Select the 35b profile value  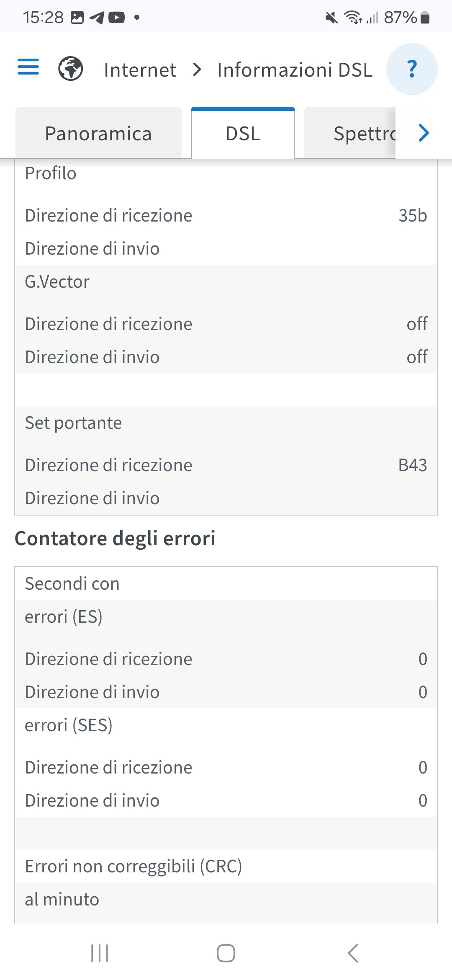coord(413,216)
